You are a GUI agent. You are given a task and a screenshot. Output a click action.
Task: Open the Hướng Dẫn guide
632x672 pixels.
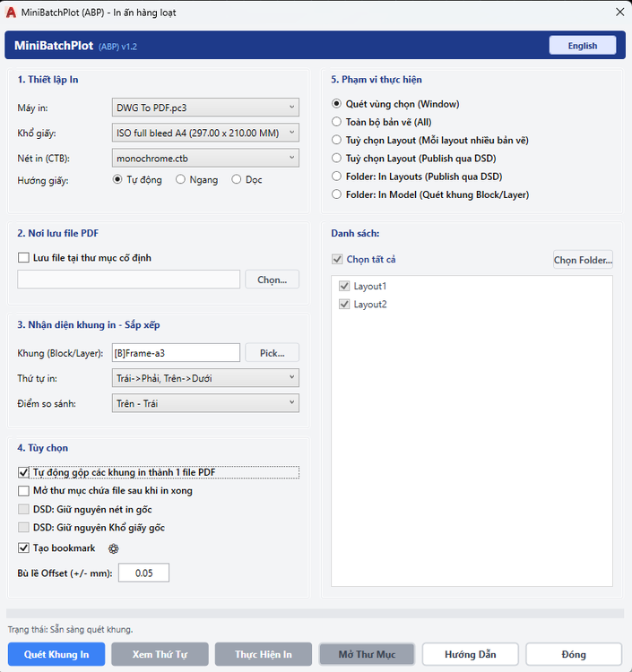[x=471, y=654]
